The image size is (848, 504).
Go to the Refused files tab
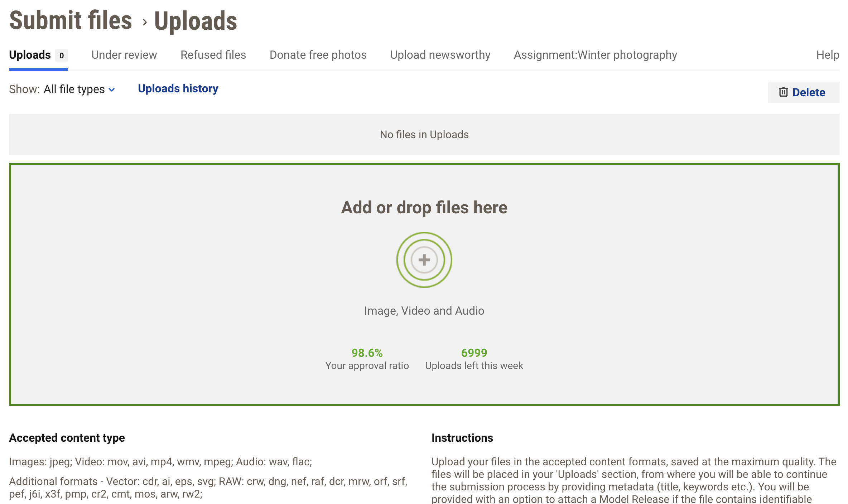coord(213,55)
